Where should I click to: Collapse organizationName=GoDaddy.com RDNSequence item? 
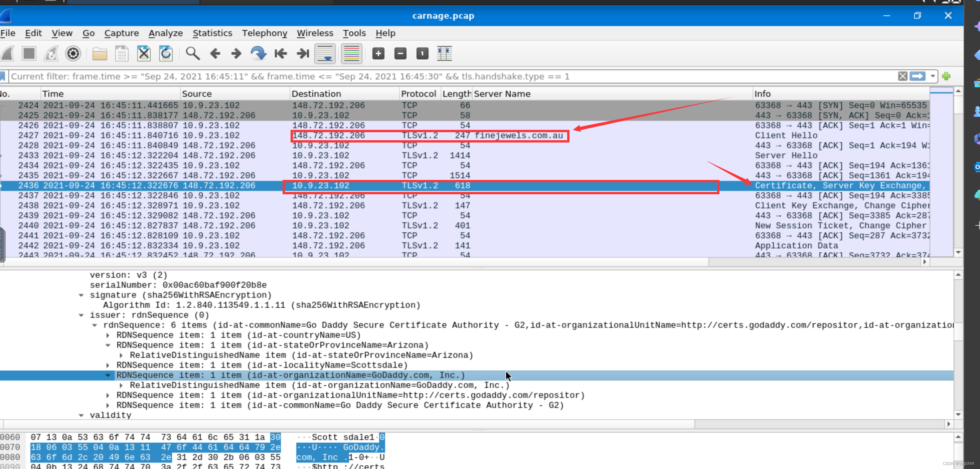108,375
